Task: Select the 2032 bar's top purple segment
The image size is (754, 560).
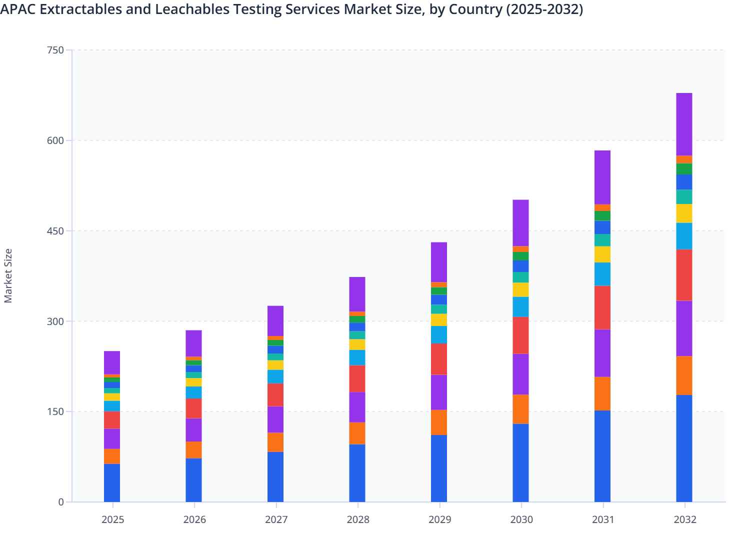Action: click(684, 123)
